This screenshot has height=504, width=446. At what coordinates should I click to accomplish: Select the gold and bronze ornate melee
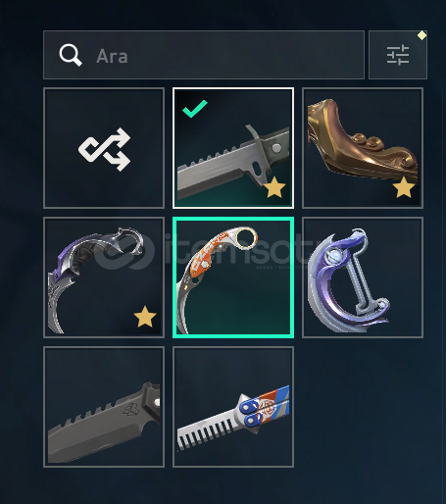coord(363,148)
